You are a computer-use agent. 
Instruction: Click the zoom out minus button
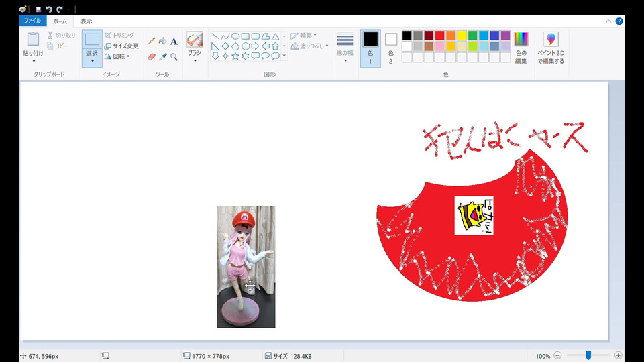pos(557,355)
